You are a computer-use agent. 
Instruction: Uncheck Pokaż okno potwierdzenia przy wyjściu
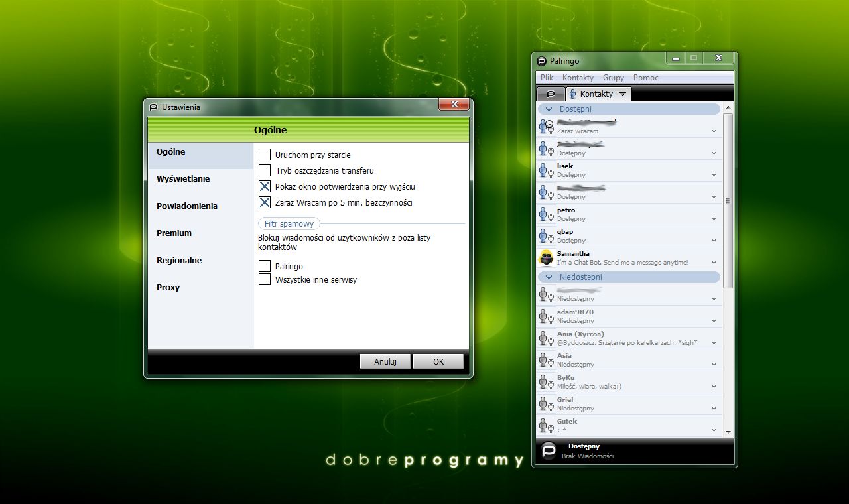(x=265, y=186)
